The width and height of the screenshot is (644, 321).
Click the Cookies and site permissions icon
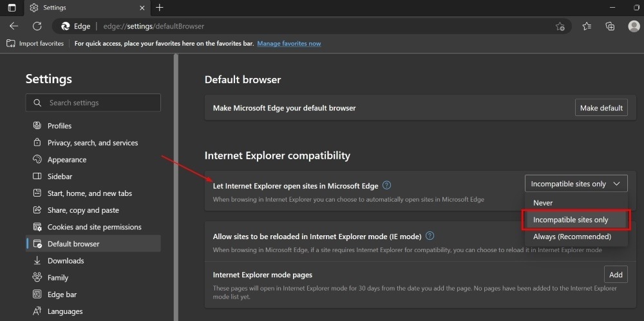point(37,227)
